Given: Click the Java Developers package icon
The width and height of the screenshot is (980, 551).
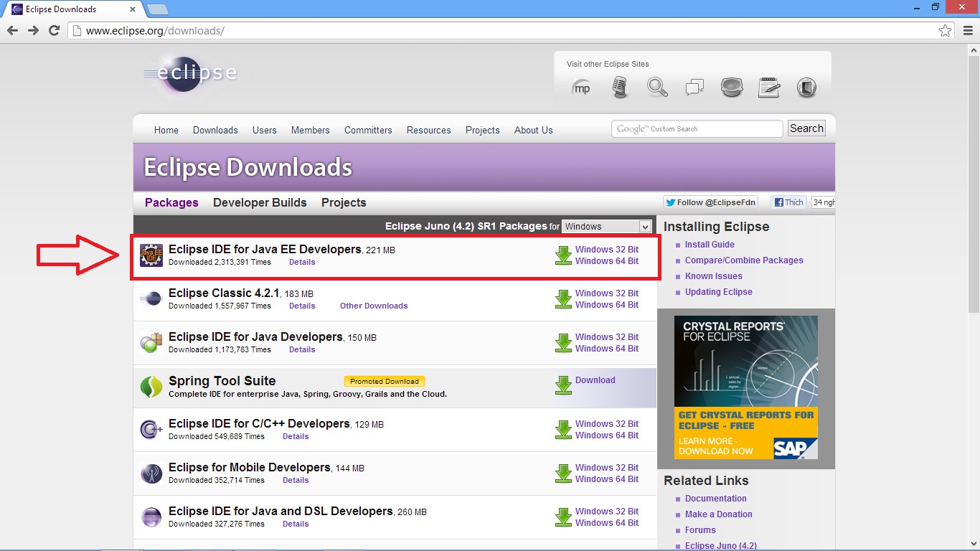Looking at the screenshot, I should click(x=151, y=343).
